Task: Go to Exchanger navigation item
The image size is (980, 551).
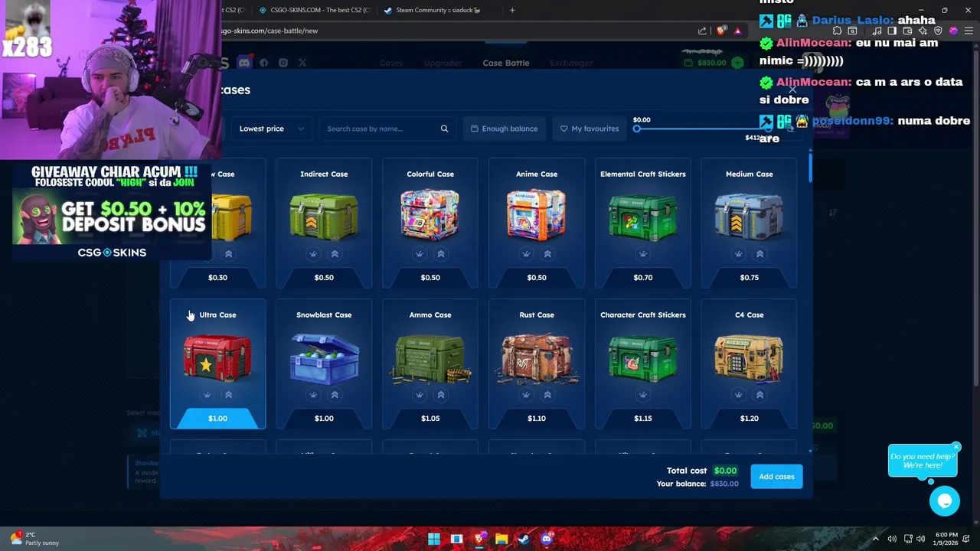Action: [571, 63]
